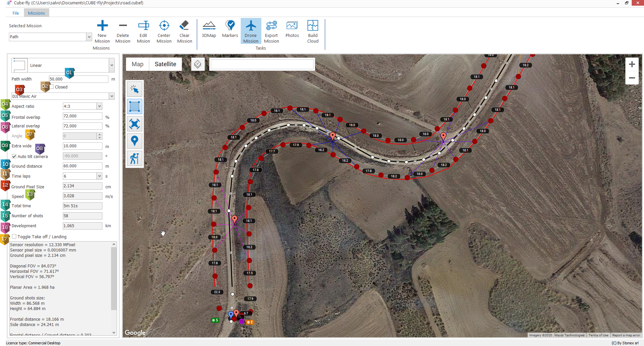Viewport: 644px width, 346px height.
Task: Click the info panel scrollbar up arrow
Action: tap(114, 245)
